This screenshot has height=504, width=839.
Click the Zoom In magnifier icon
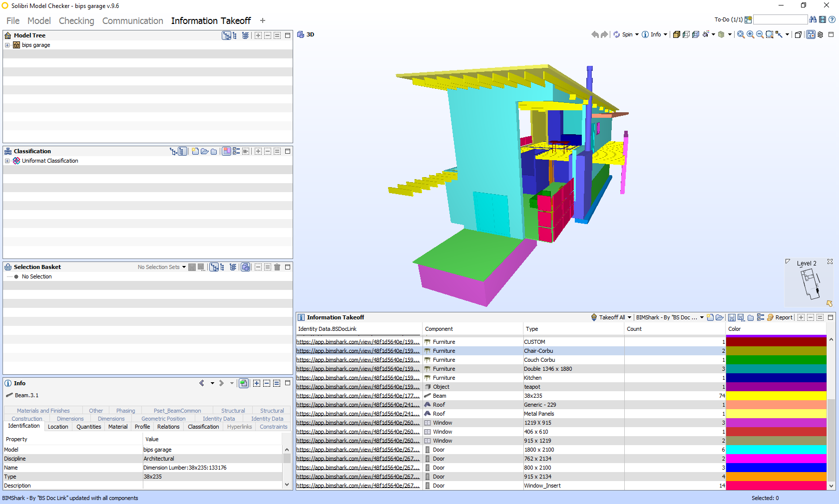point(750,34)
